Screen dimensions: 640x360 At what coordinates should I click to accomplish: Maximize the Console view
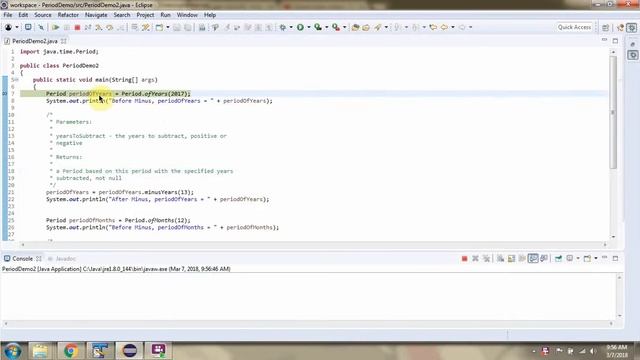(615, 258)
